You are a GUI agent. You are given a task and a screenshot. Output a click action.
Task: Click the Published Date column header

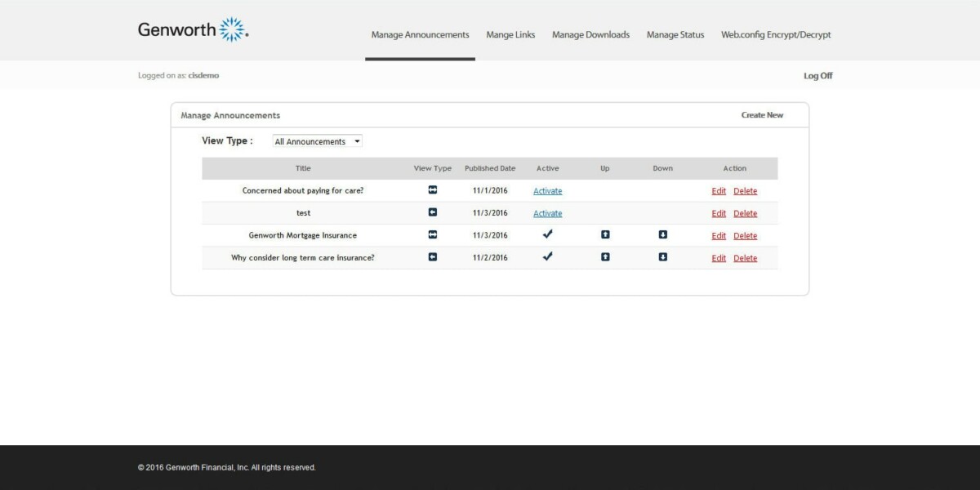point(490,168)
